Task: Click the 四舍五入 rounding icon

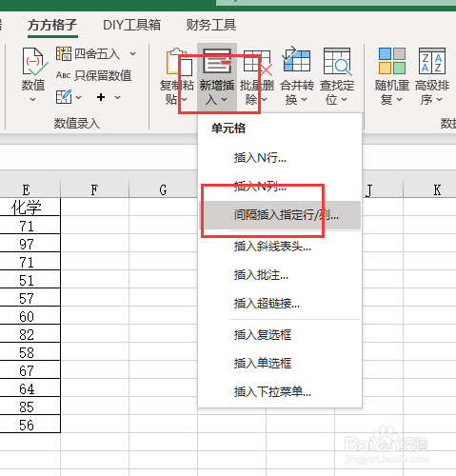Action: pyautogui.click(x=64, y=54)
